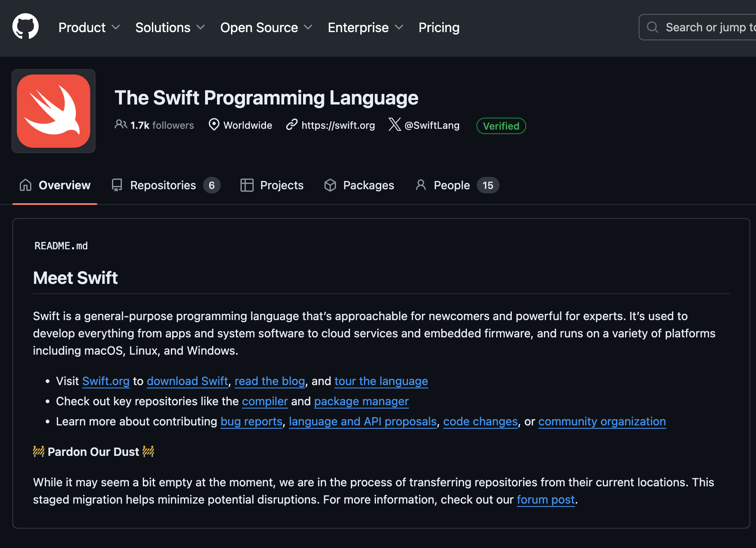Expand the Solutions dropdown menu

pyautogui.click(x=170, y=27)
